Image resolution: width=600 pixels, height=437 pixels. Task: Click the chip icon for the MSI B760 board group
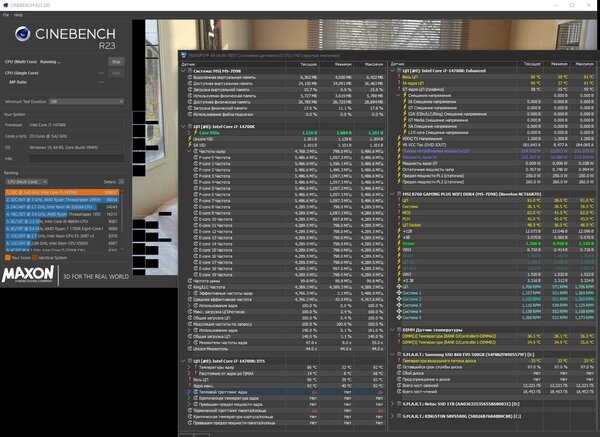(399, 194)
